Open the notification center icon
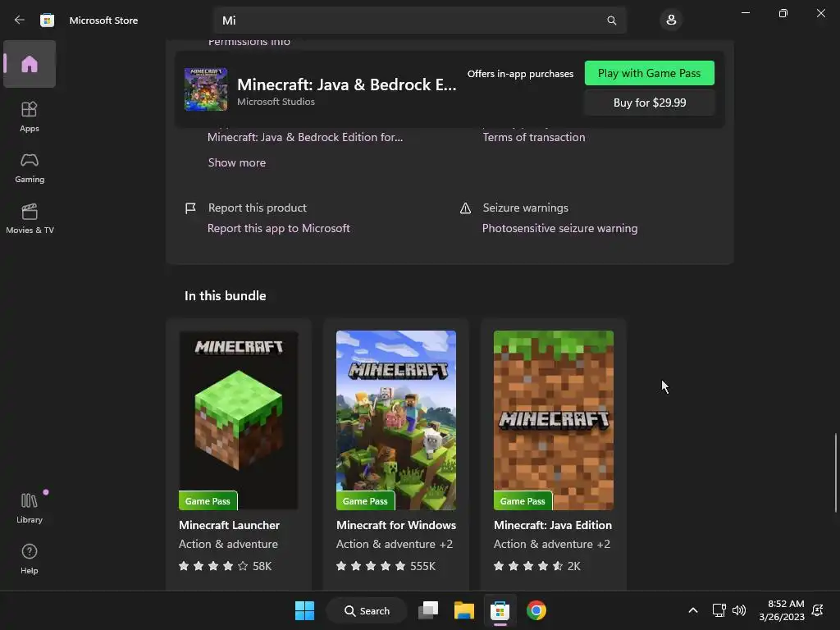 818,610
